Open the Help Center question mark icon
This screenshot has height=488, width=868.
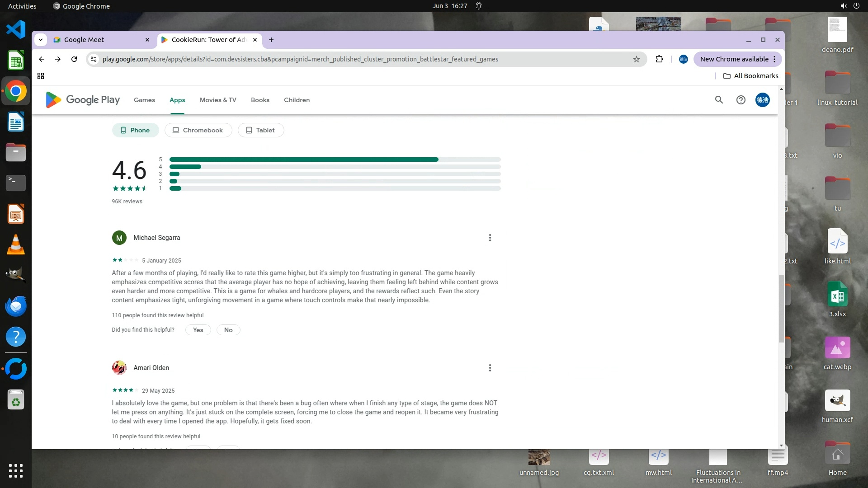click(741, 100)
